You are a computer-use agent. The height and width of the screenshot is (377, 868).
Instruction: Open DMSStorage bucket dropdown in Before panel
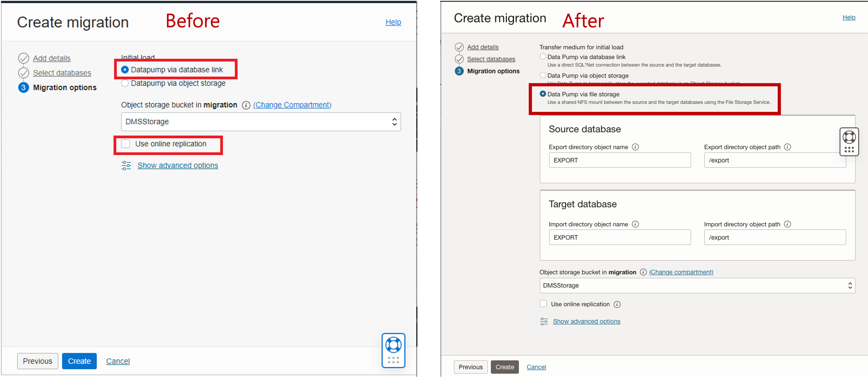click(x=261, y=121)
